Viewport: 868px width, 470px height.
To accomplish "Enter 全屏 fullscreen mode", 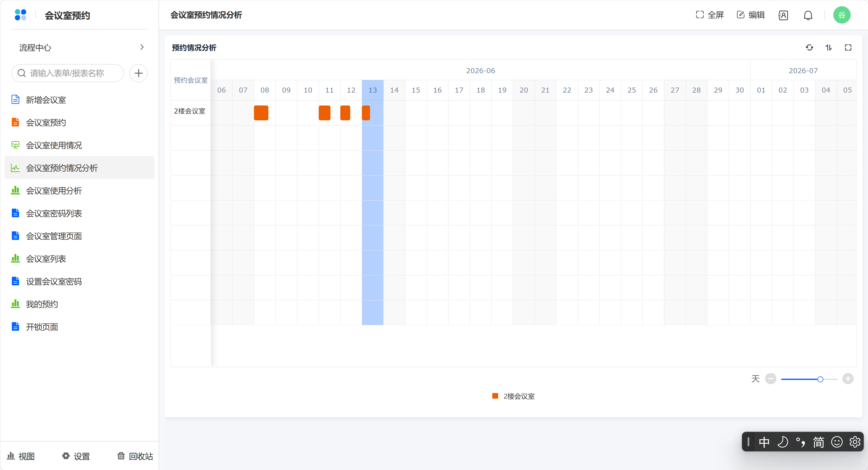I will point(710,15).
